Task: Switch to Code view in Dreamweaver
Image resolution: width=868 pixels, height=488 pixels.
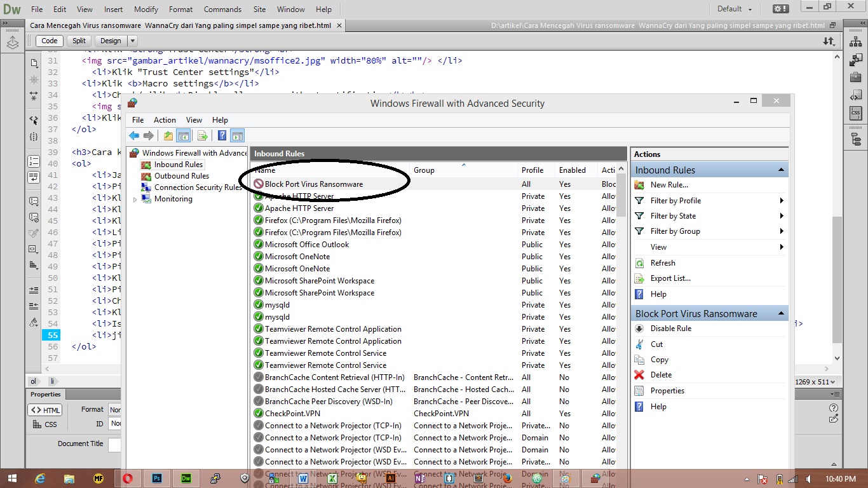Action: 50,41
